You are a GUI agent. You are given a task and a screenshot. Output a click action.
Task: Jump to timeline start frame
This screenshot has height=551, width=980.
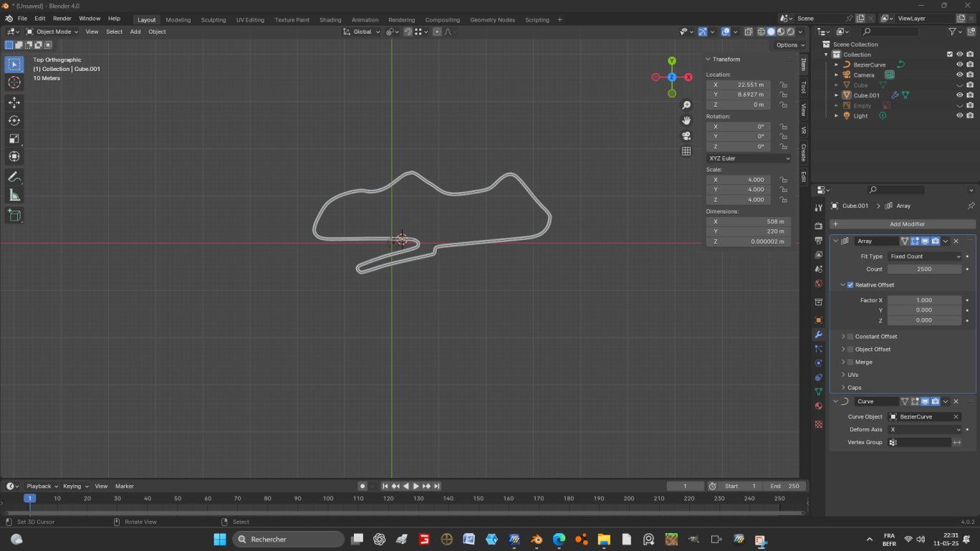[x=385, y=486]
